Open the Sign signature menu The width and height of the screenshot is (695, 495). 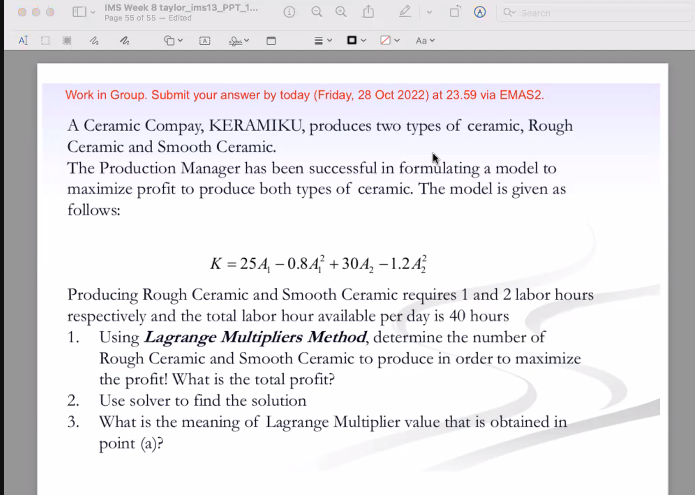tap(239, 41)
